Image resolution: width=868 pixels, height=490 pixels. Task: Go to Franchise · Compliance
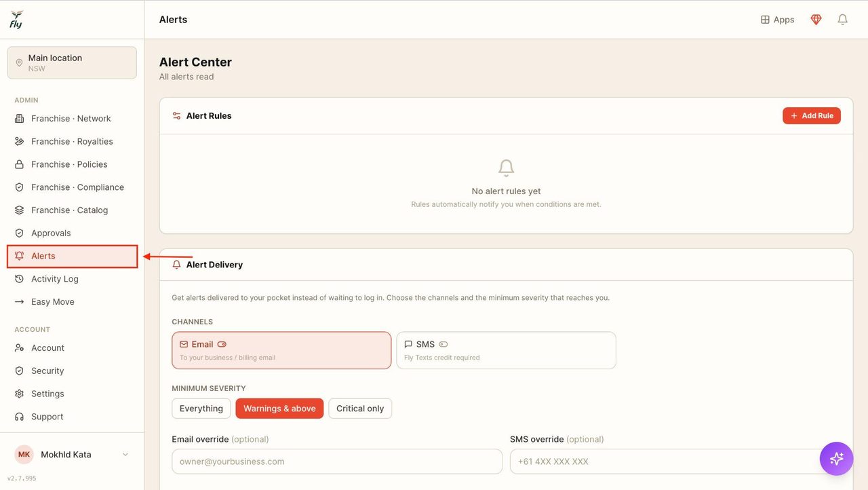coord(72,187)
